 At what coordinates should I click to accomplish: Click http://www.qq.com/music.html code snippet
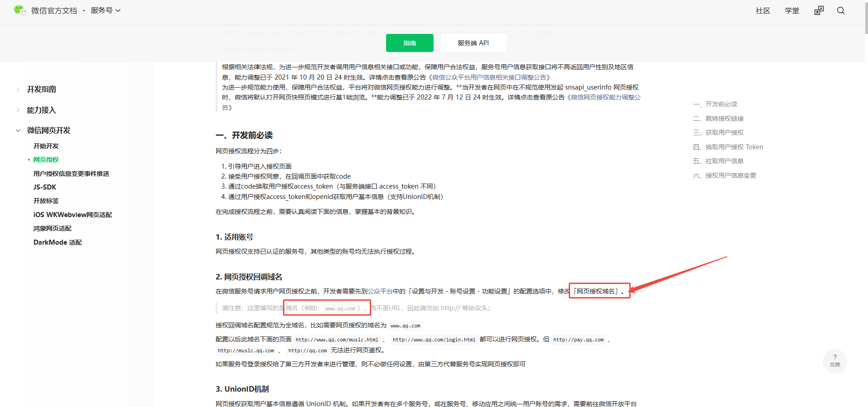[337, 340]
